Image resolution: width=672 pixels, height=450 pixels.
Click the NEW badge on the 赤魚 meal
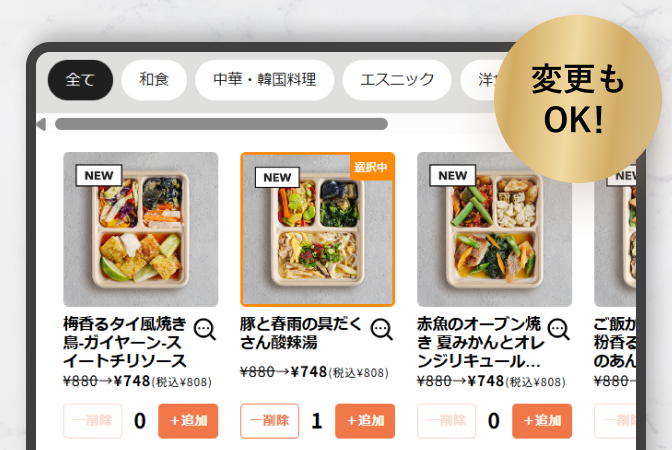(453, 175)
